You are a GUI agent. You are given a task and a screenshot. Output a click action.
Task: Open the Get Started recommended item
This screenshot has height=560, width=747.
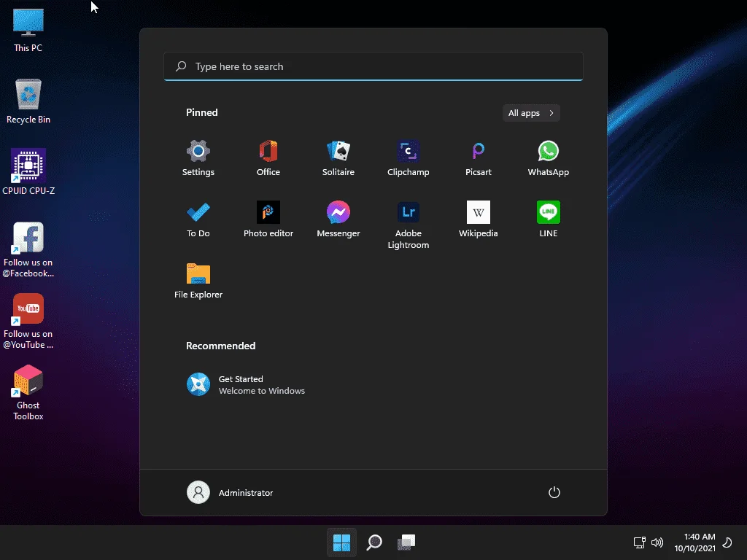coord(246,385)
